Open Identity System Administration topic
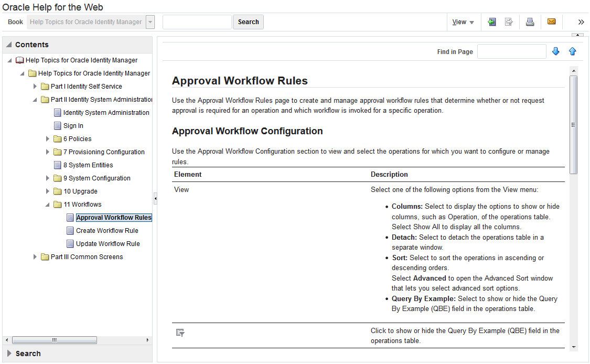Screen dimensions: 590x364 click(x=106, y=113)
